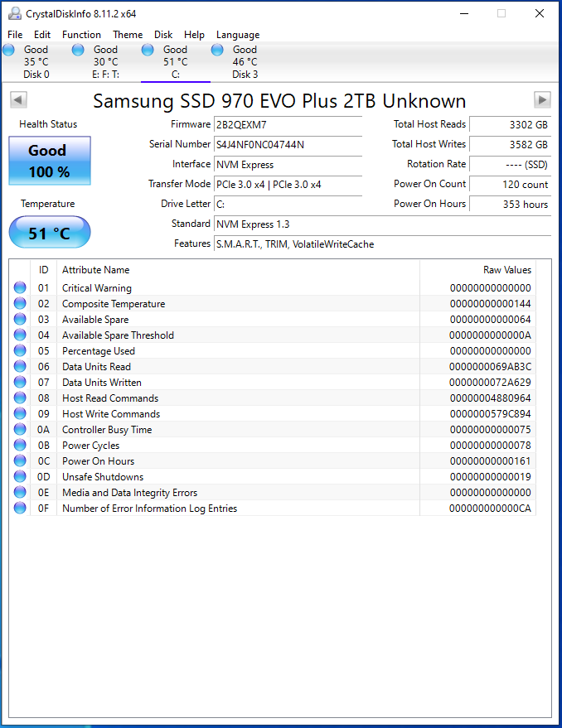Click Total Host Reads value 3302 GB
Image resolution: width=562 pixels, height=728 pixels.
(511, 124)
